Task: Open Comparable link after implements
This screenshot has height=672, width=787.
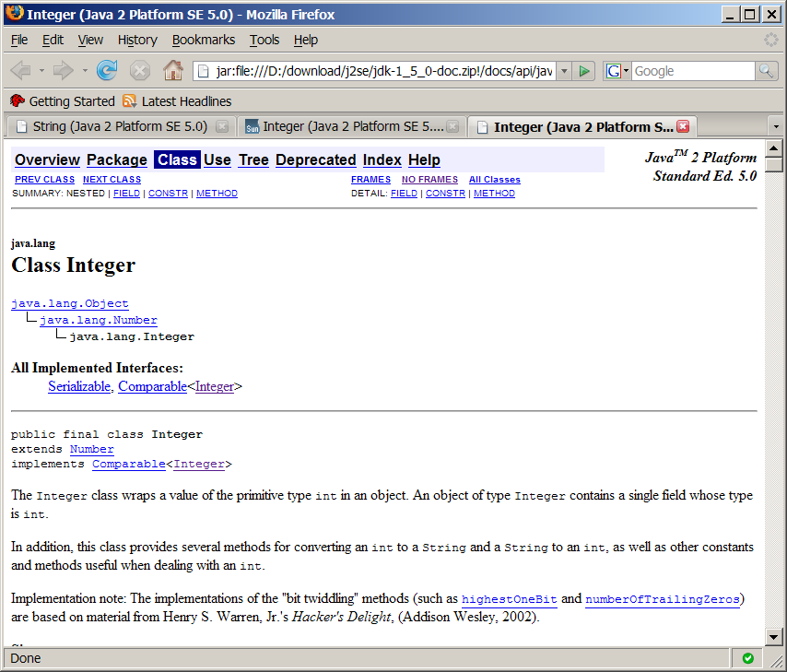Action: [x=129, y=464]
